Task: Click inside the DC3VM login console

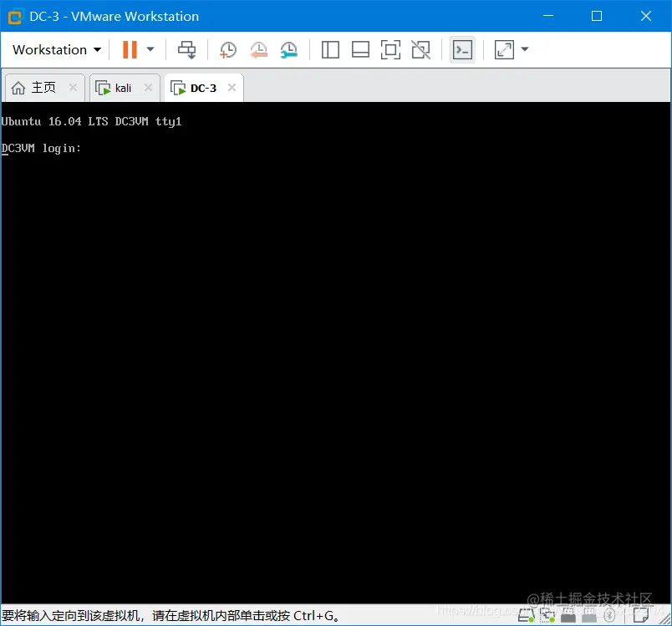Action: [x=336, y=352]
